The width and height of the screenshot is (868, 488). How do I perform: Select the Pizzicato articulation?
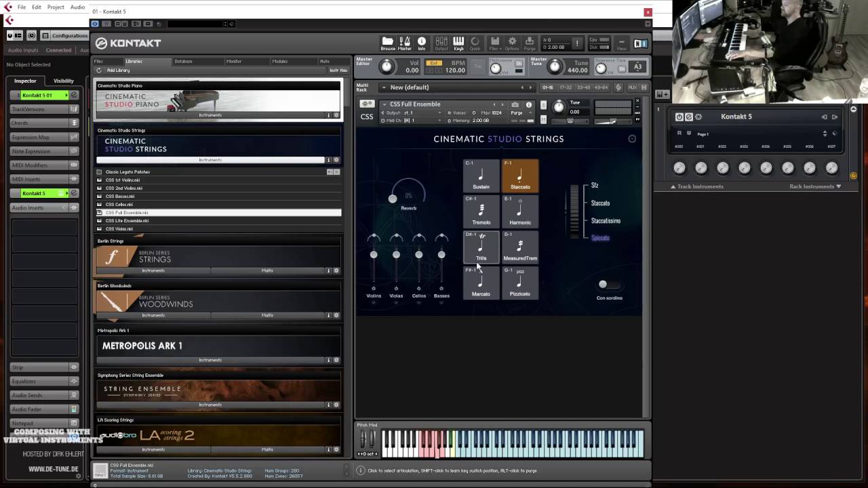point(520,283)
